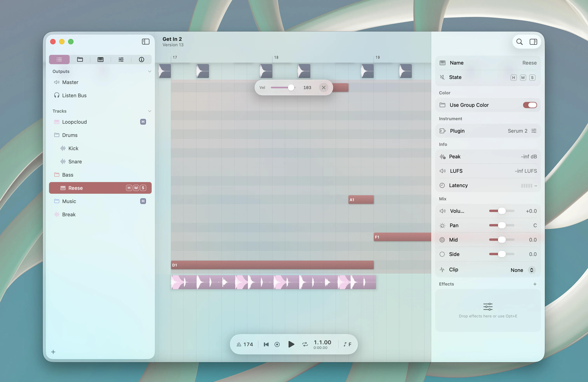Open the search magnifier icon
The height and width of the screenshot is (382, 588).
coord(520,42)
